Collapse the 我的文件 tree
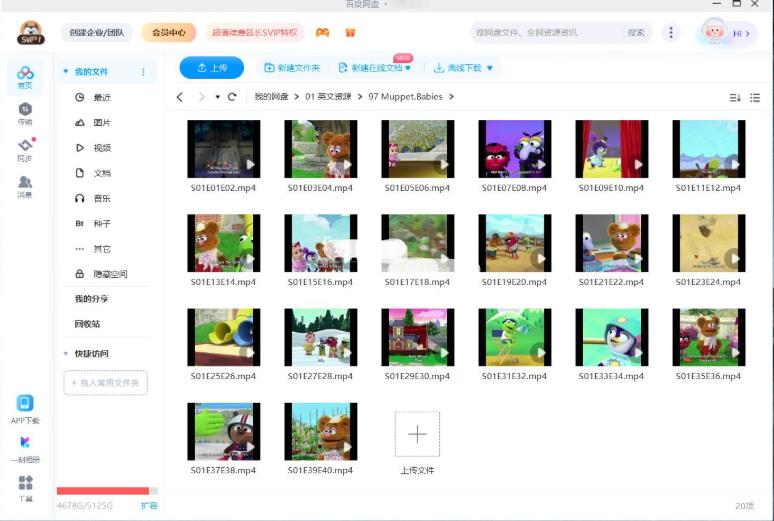Image resolution: width=774 pixels, height=521 pixels. (x=66, y=72)
